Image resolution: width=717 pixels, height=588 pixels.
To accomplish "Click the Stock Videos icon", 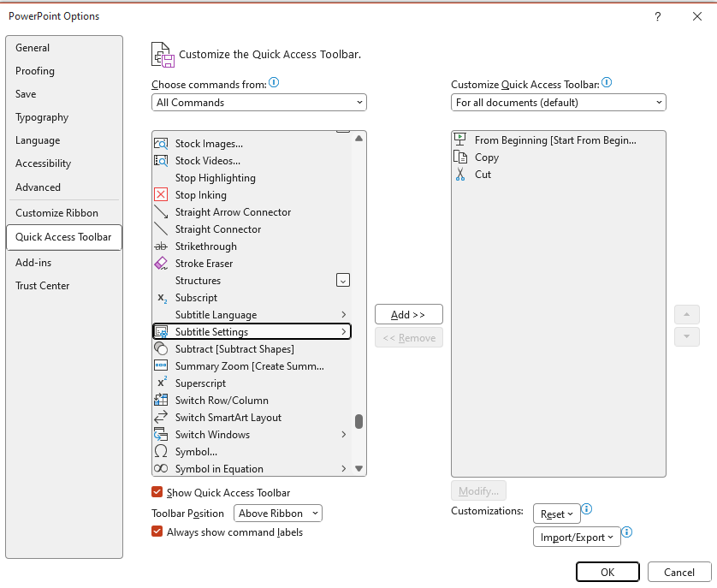I will (x=161, y=161).
